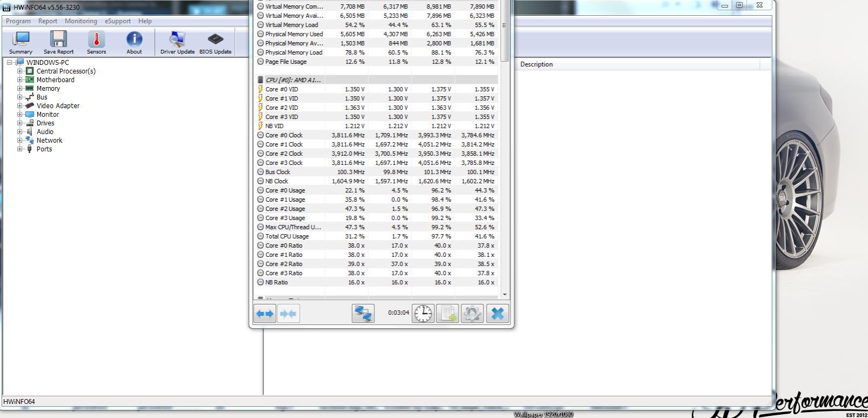
Task: Expand the Ports node
Action: 20,149
